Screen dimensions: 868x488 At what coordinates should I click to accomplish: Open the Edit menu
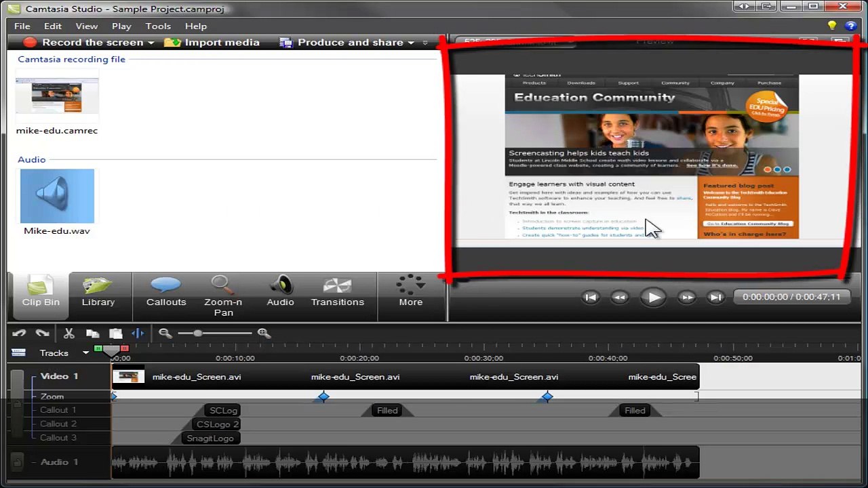[53, 26]
